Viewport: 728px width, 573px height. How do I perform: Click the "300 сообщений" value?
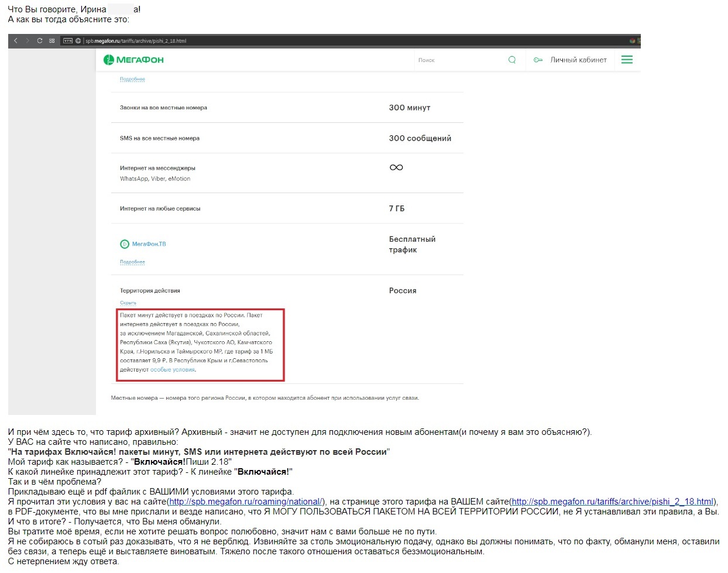420,138
